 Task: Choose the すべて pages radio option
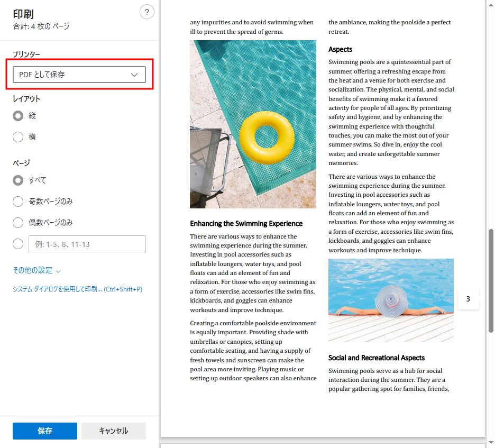(x=18, y=180)
